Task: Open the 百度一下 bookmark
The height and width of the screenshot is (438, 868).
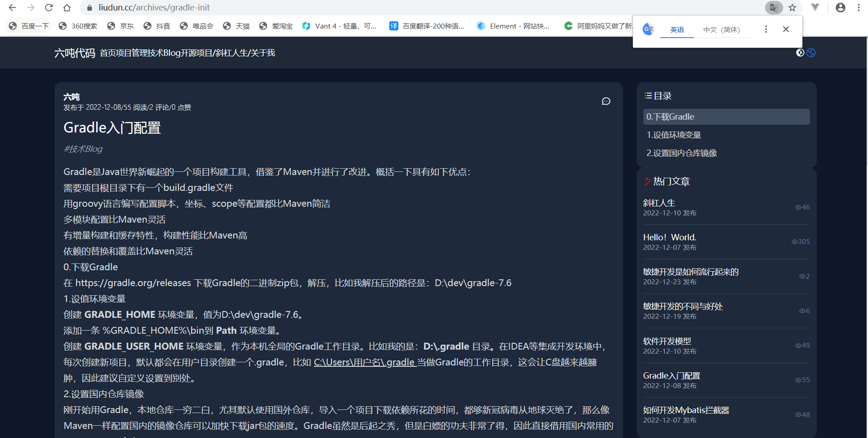Action: point(29,26)
